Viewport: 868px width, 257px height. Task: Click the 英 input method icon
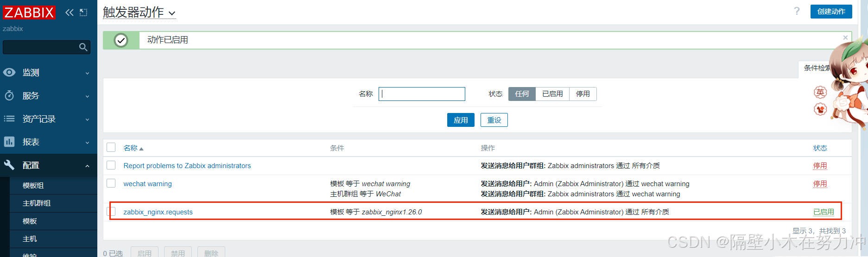click(820, 92)
